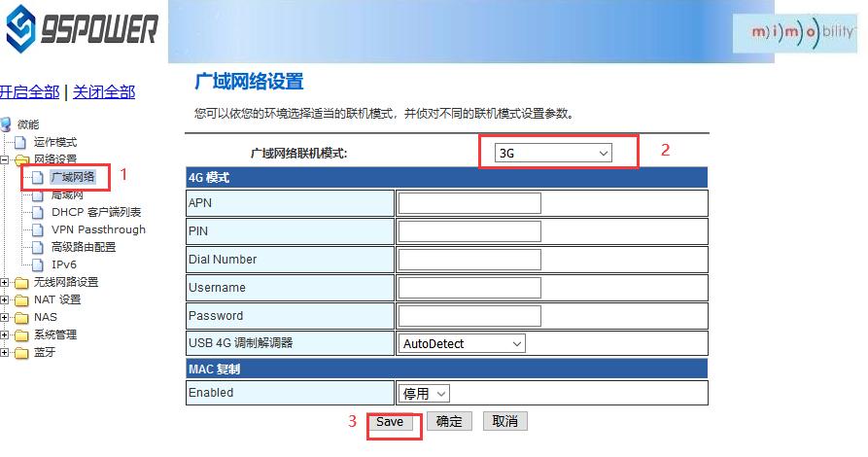Click the 微能 root device icon
Screen dimensions: 868x457
point(7,124)
